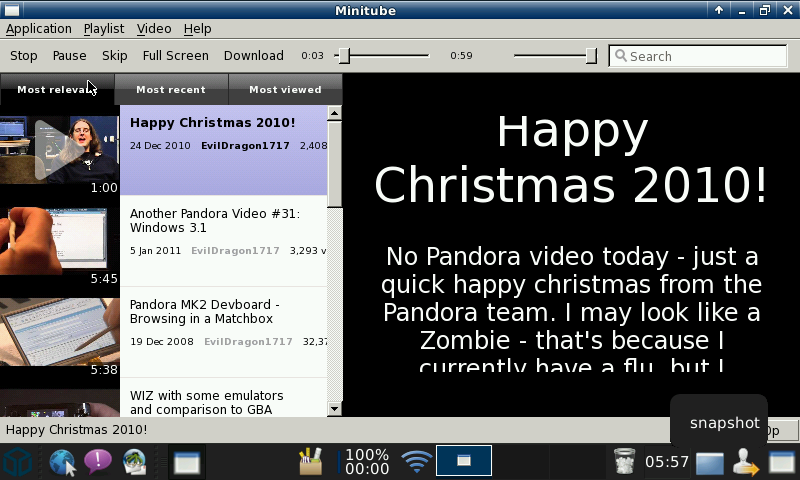Click the playlist scrollbar thumb
The image size is (800, 480).
click(334, 164)
